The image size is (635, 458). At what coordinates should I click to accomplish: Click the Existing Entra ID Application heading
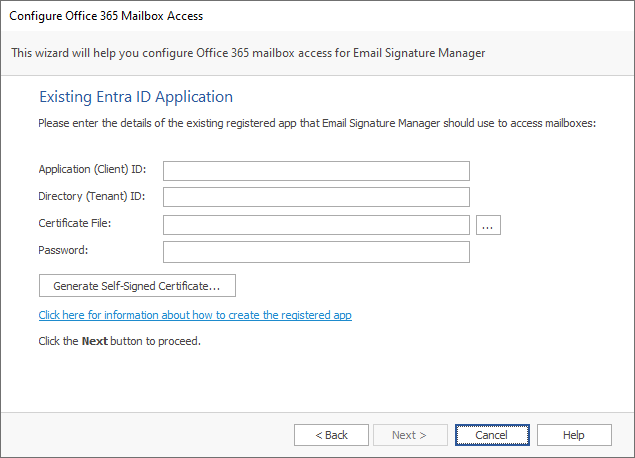tap(136, 97)
